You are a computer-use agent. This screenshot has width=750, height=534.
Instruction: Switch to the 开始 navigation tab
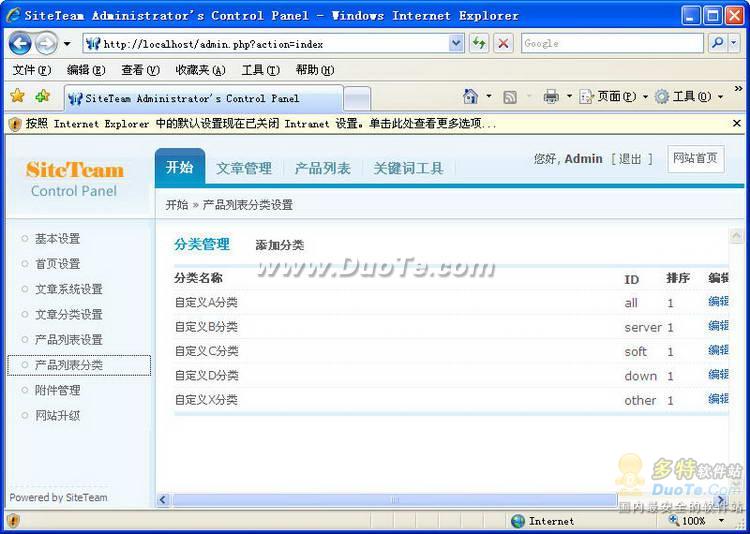180,167
